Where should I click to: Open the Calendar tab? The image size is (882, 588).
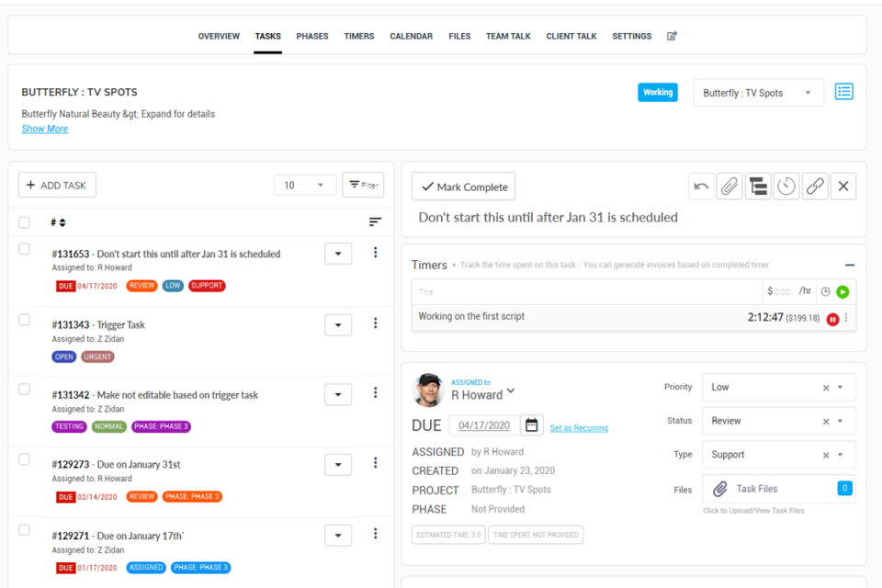(x=412, y=36)
